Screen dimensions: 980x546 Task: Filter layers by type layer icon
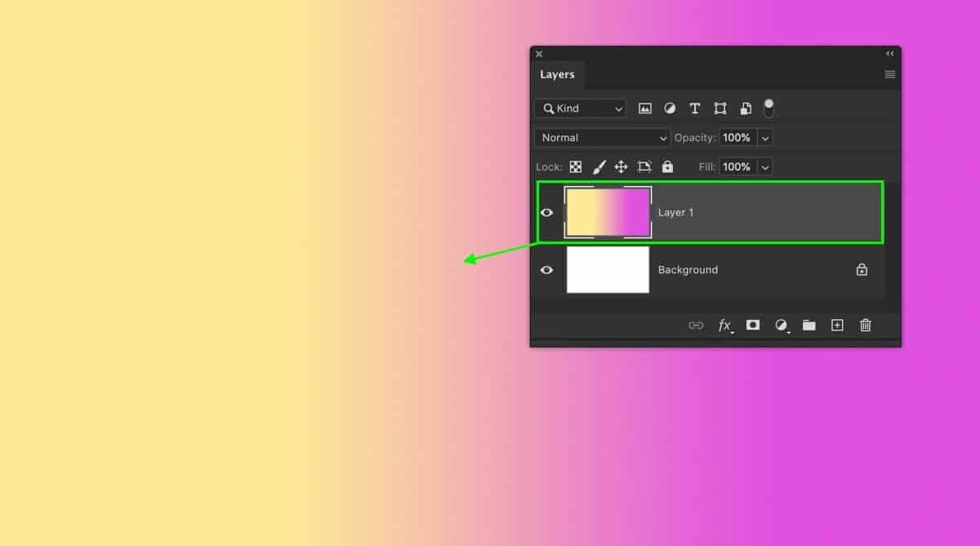coord(695,108)
